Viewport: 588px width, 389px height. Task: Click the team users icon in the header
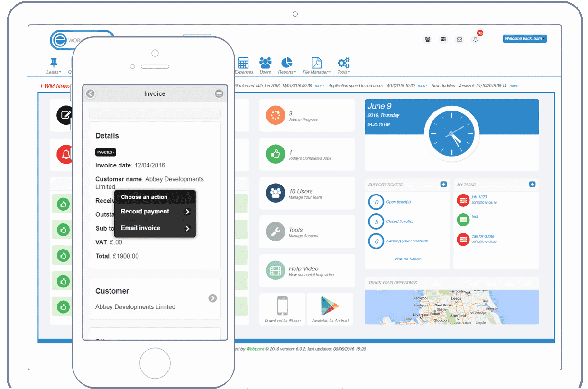[x=428, y=39]
